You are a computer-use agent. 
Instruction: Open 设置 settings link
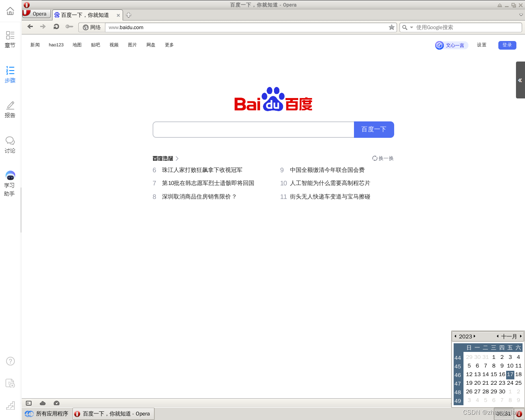(x=482, y=45)
